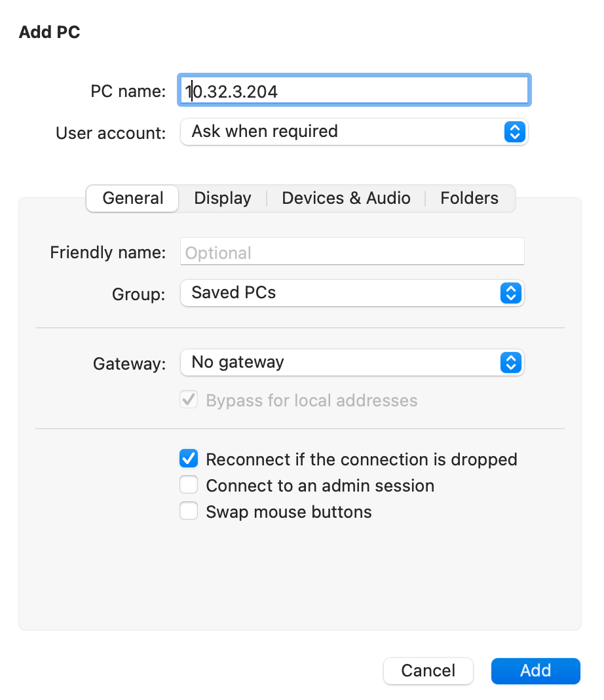Image resolution: width=604 pixels, height=700 pixels.
Task: Click the PC name field with 10.32.3.204
Action: pyautogui.click(x=354, y=90)
